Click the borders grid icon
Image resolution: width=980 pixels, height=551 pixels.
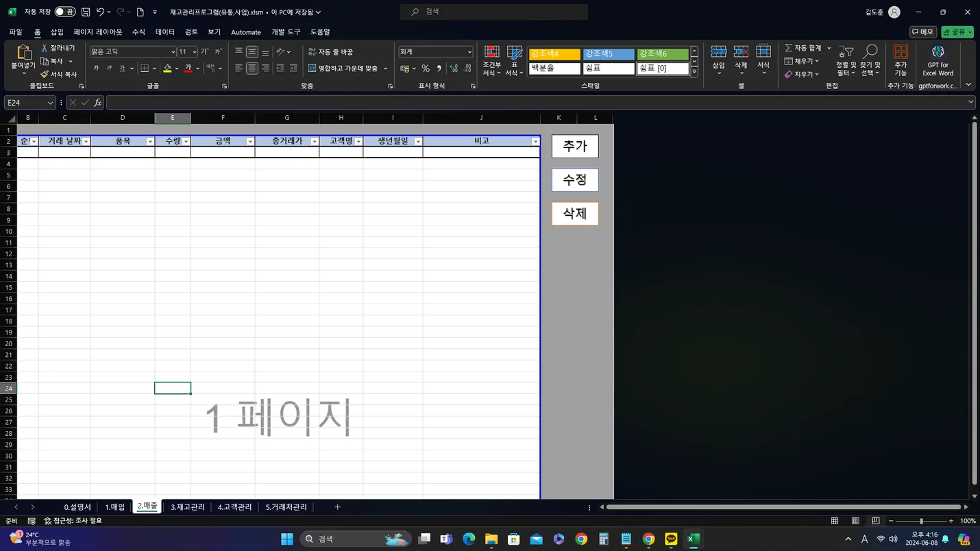[145, 69]
